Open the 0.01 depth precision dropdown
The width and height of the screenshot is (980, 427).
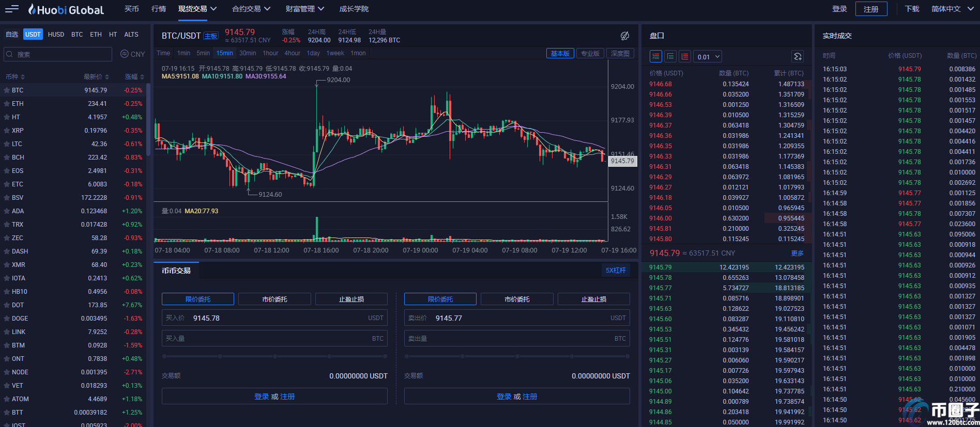[x=708, y=57]
